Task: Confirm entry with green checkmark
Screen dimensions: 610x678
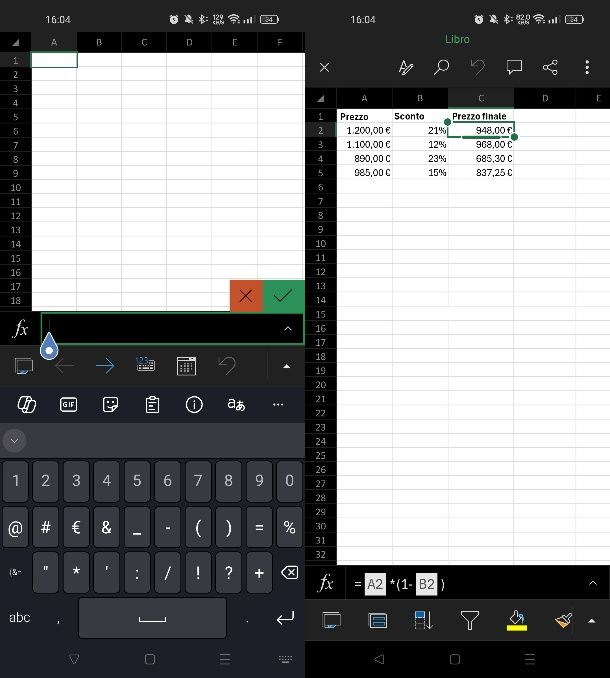Action: point(283,296)
